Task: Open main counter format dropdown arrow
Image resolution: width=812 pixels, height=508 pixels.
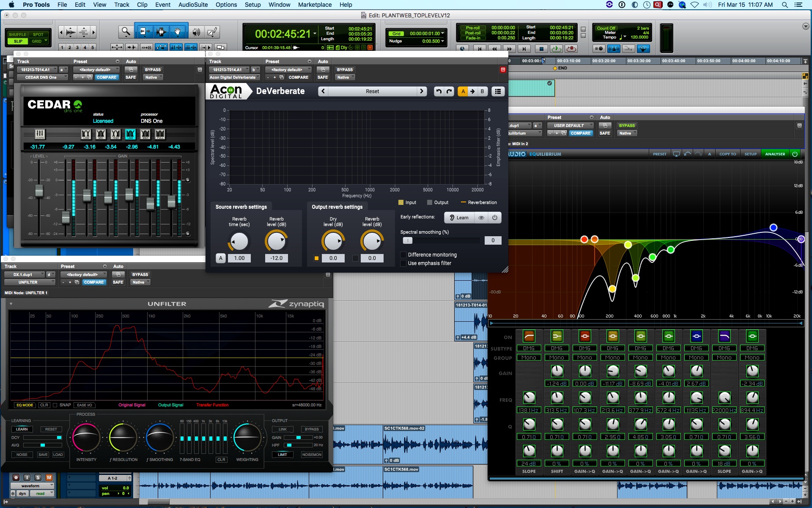Action: click(315, 33)
